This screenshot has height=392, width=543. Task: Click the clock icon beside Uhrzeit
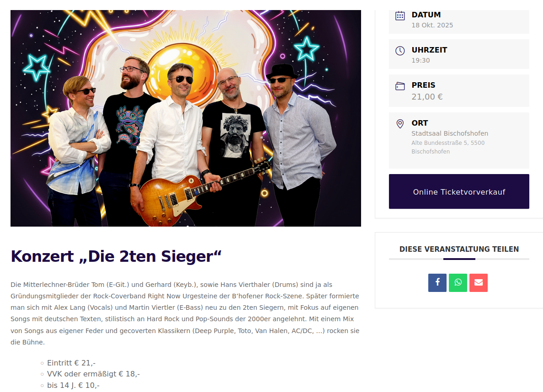(400, 51)
